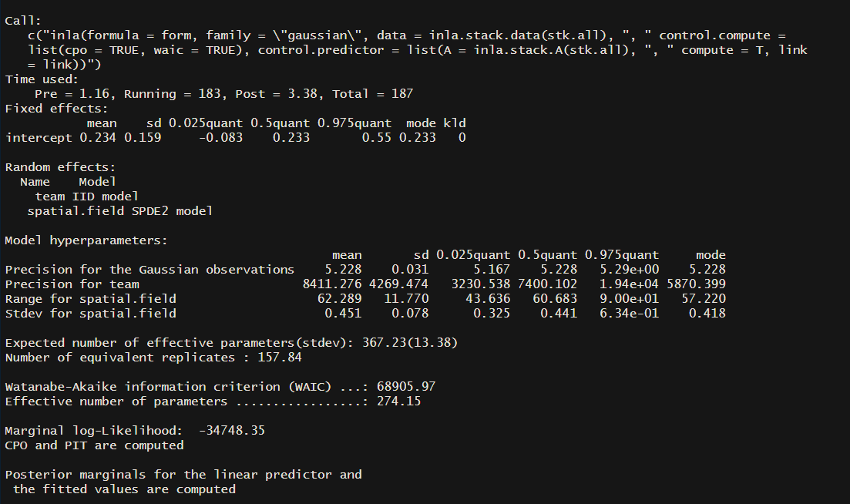Click Number of equivalent replicates value 157.84

click(x=280, y=357)
